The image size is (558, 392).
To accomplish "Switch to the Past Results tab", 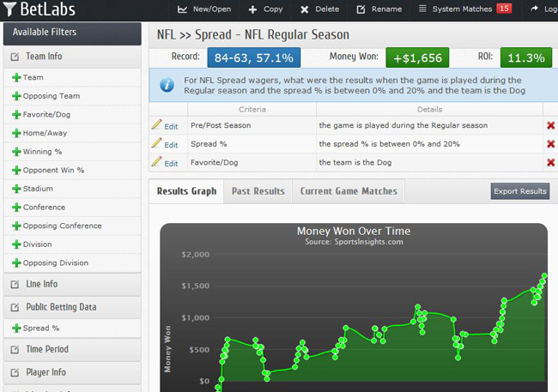I will click(x=258, y=191).
